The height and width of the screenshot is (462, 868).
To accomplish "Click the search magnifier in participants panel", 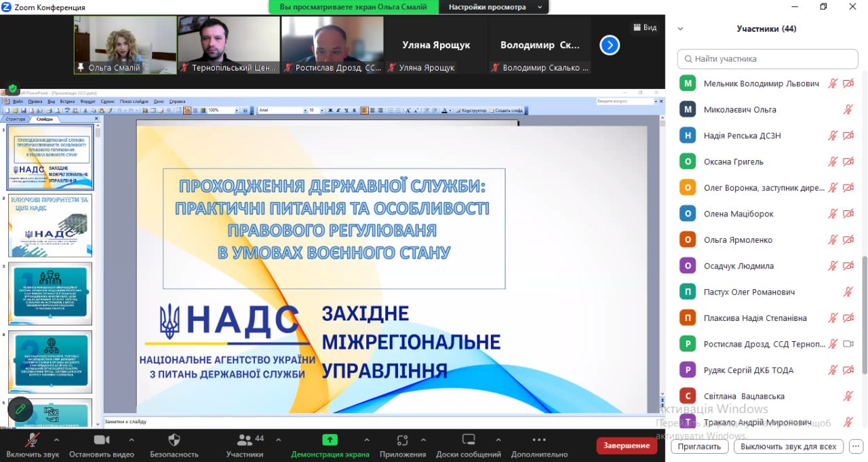I will (688, 59).
